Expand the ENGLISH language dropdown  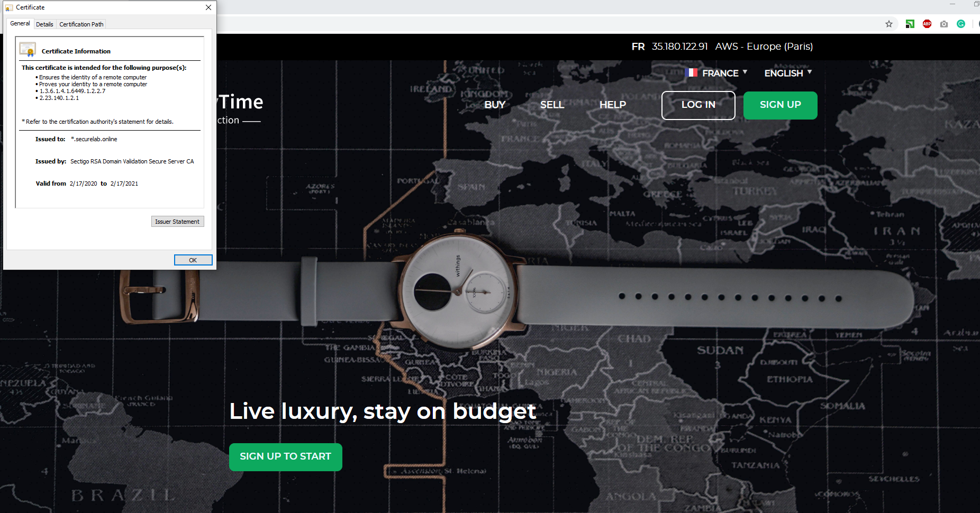pos(788,73)
